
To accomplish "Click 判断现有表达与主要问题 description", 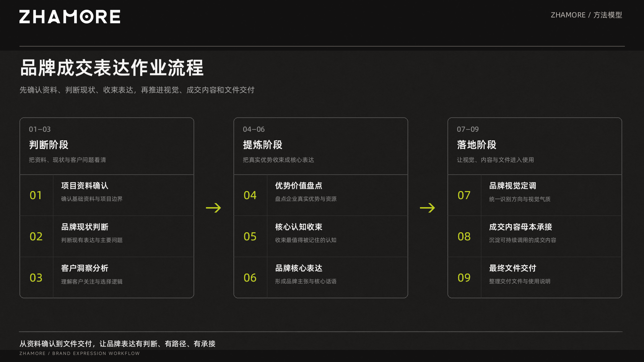I will click(92, 240).
